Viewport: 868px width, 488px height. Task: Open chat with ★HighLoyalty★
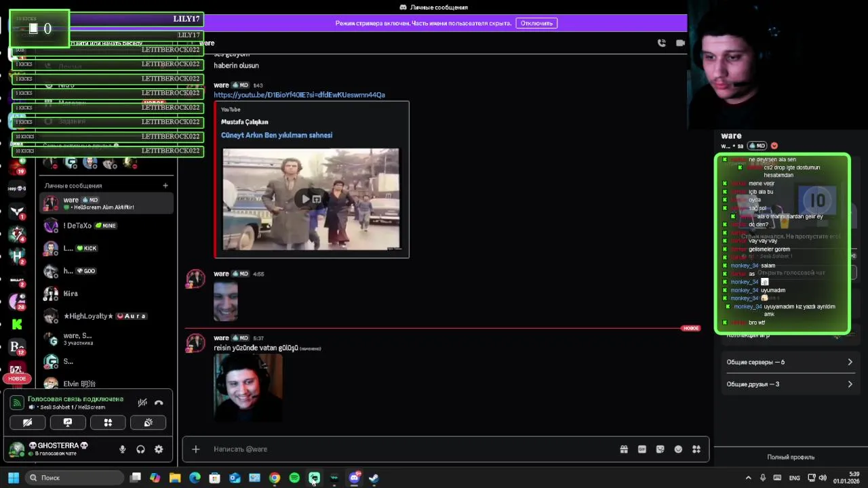[x=106, y=316]
